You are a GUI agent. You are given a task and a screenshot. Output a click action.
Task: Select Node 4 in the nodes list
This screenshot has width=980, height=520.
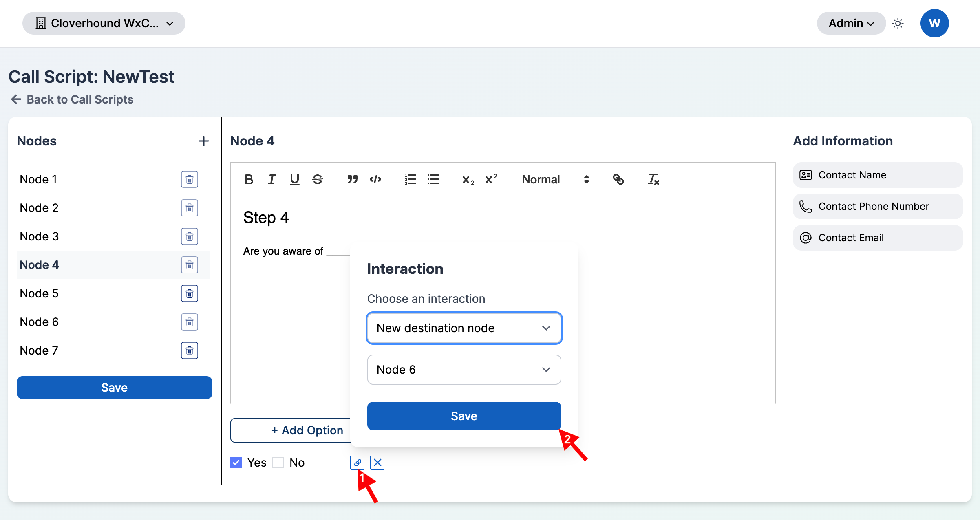[x=40, y=265]
